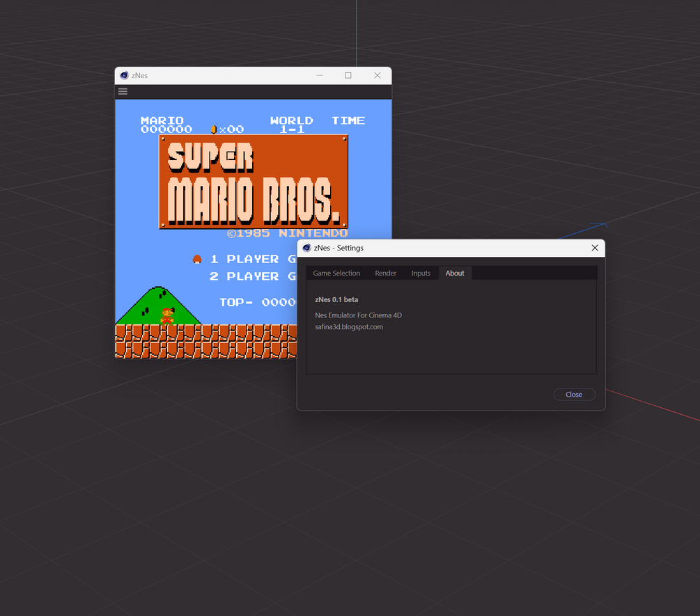
Task: Minimize the zNes emulator window
Action: [x=320, y=75]
